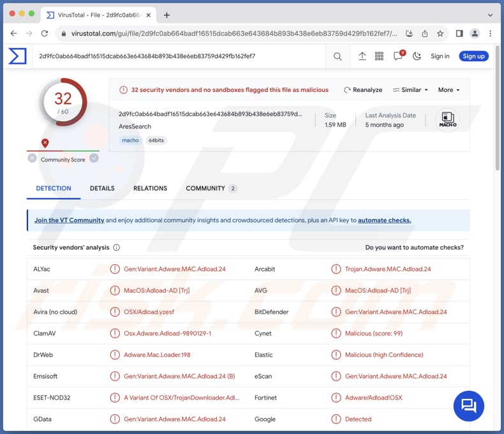Click Google Detected result
This screenshot has width=504, height=434.
pyautogui.click(x=358, y=419)
